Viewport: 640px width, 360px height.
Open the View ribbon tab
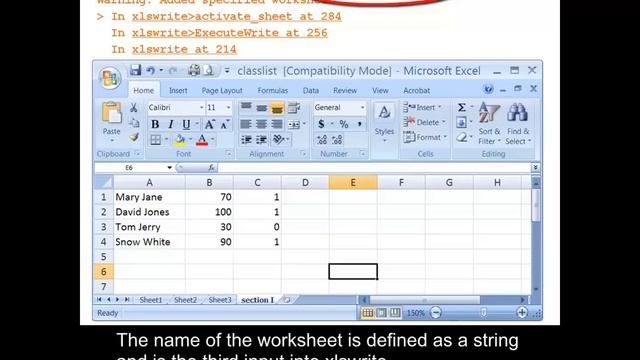click(x=380, y=91)
